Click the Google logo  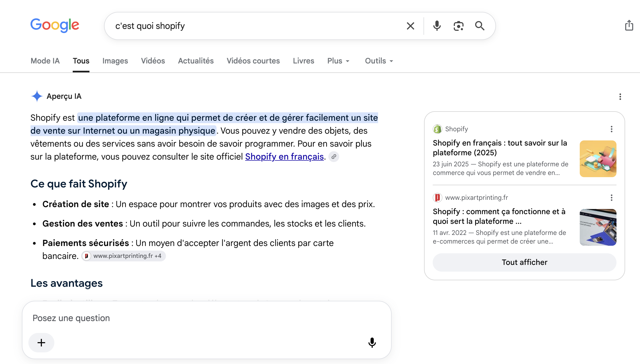[55, 25]
